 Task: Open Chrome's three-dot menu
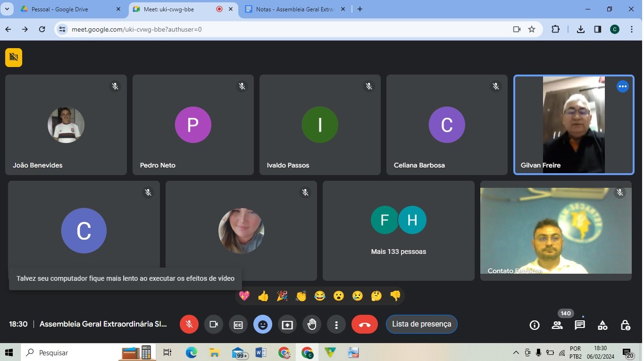point(632,29)
